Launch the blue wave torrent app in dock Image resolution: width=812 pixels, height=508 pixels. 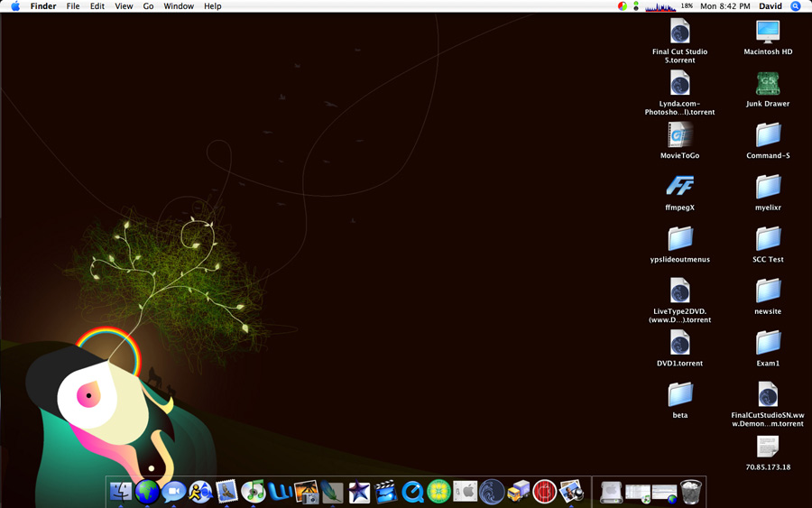492,492
